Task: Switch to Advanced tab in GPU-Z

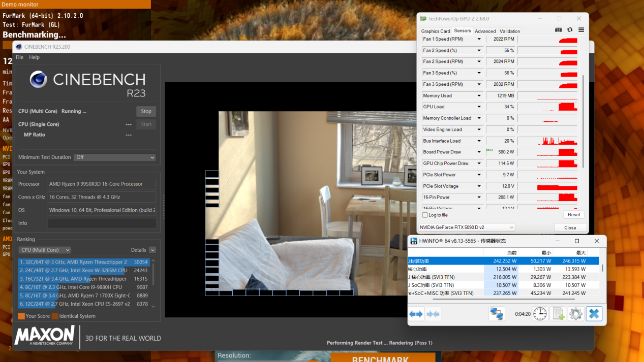Action: point(485,31)
